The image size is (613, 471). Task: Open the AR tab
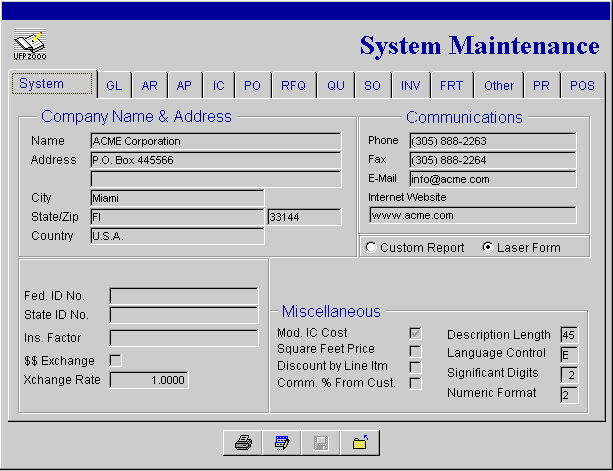point(149,86)
